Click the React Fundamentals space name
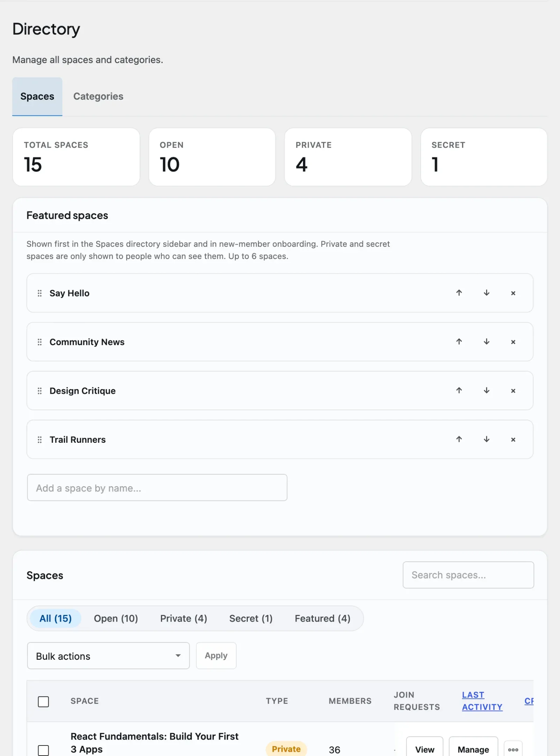This screenshot has height=756, width=560. coord(154,743)
